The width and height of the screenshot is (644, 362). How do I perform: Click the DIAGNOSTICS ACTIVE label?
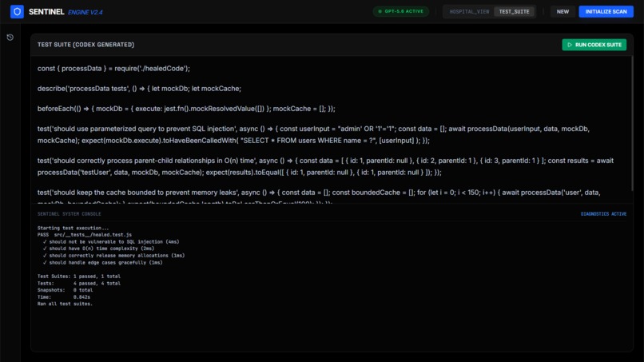tap(603, 214)
